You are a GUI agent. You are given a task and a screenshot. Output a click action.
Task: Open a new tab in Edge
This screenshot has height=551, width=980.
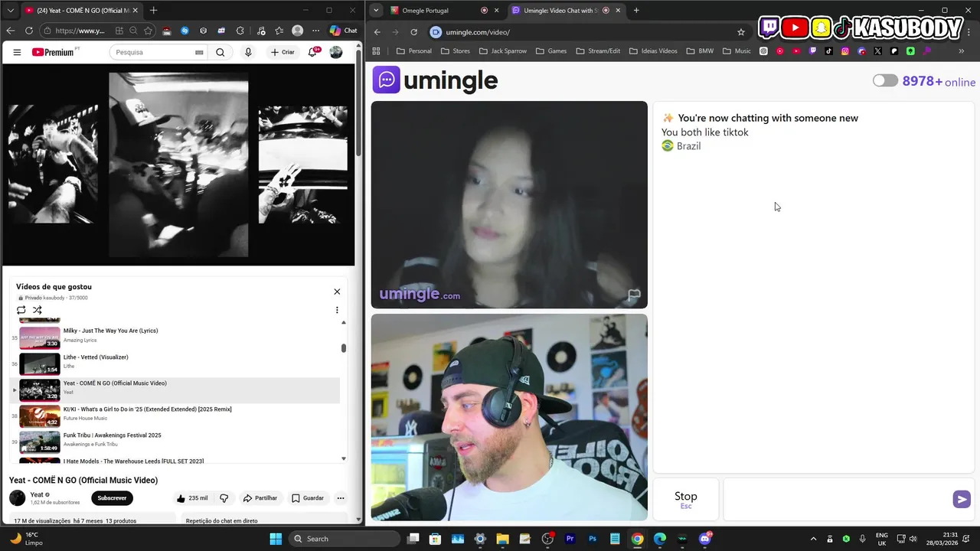153,11
